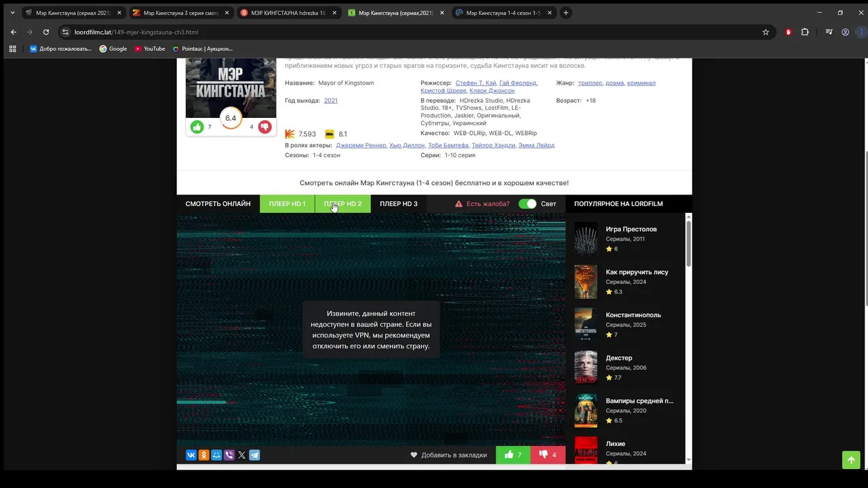Open Константинополь poster thumbnail

(x=586, y=325)
